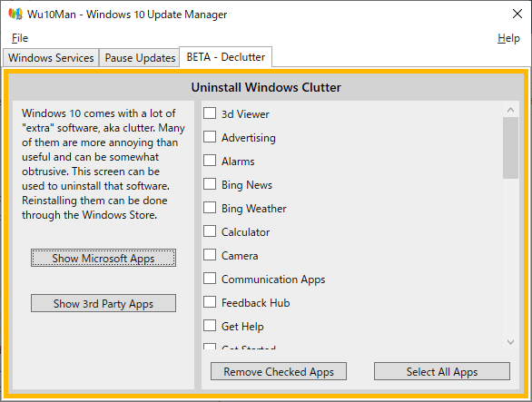Close the Wu10Man window
This screenshot has width=532, height=402.
[x=517, y=14]
